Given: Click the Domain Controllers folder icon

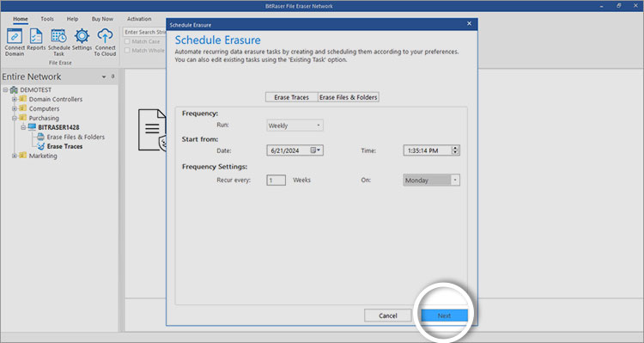Looking at the screenshot, I should pos(23,99).
